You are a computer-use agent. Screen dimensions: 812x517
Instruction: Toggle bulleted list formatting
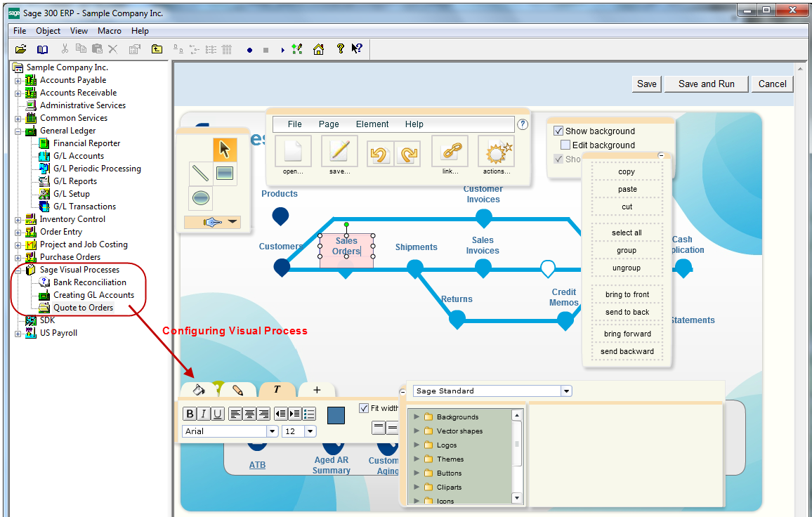[309, 414]
